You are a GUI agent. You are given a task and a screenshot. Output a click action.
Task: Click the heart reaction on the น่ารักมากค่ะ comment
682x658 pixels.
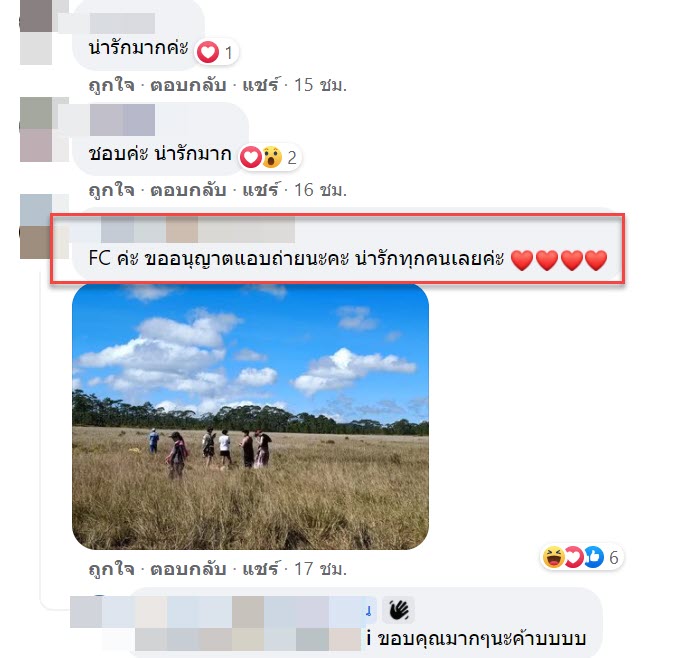pos(208,53)
